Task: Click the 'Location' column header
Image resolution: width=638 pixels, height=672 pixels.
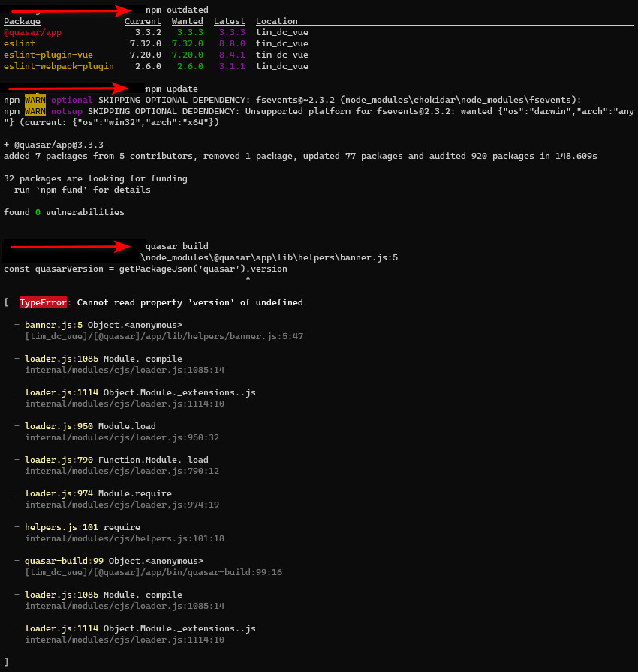Action: pos(276,21)
